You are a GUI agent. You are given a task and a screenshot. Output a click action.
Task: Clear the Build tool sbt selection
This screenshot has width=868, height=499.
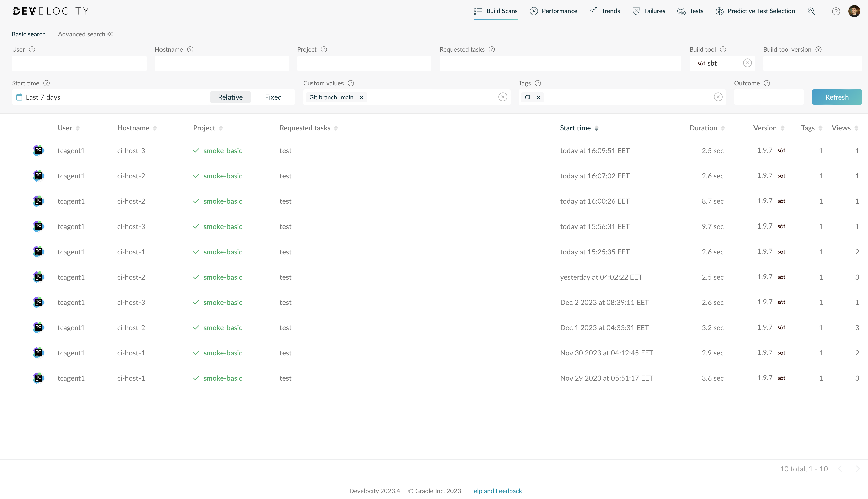747,63
